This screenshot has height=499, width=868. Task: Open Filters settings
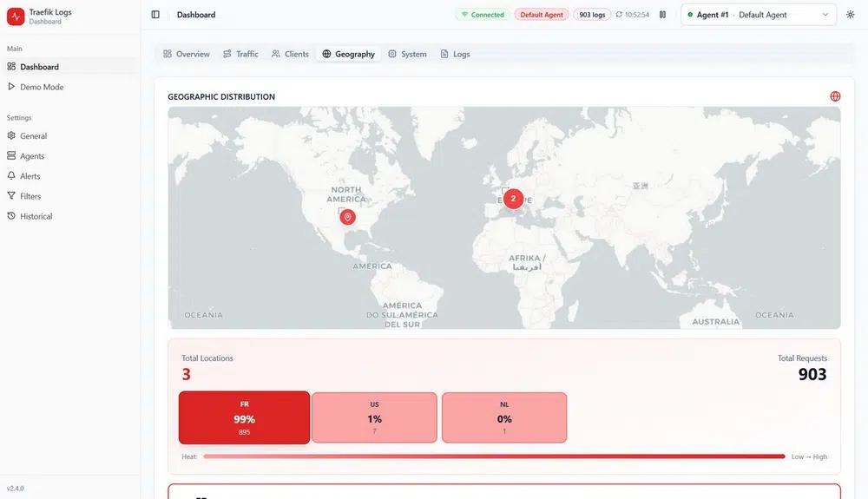pos(69,196)
